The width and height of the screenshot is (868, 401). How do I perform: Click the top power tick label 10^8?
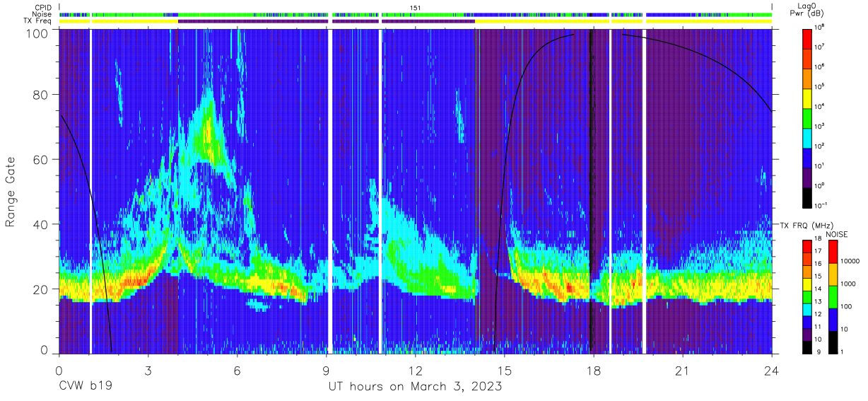tap(820, 28)
